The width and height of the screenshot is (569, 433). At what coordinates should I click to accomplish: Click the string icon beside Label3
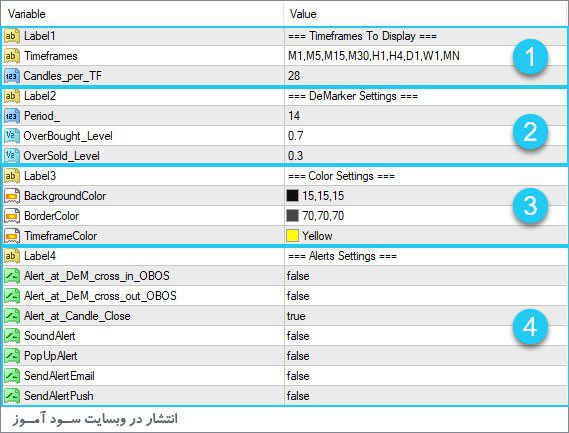(12, 176)
